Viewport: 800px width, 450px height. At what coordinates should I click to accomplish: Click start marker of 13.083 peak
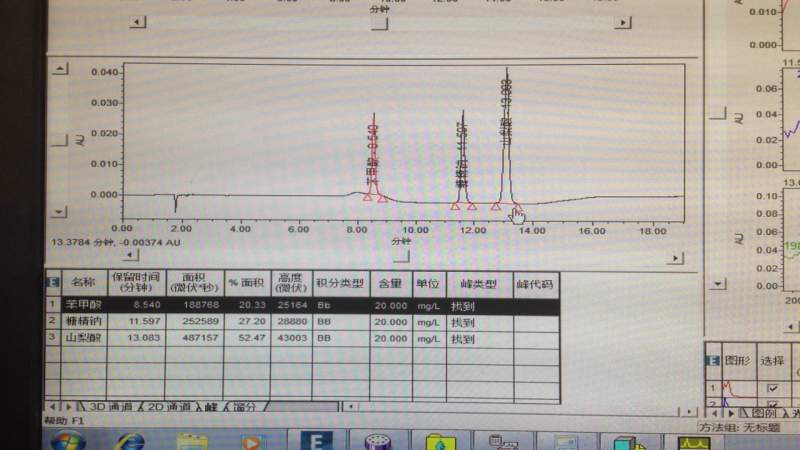point(495,206)
